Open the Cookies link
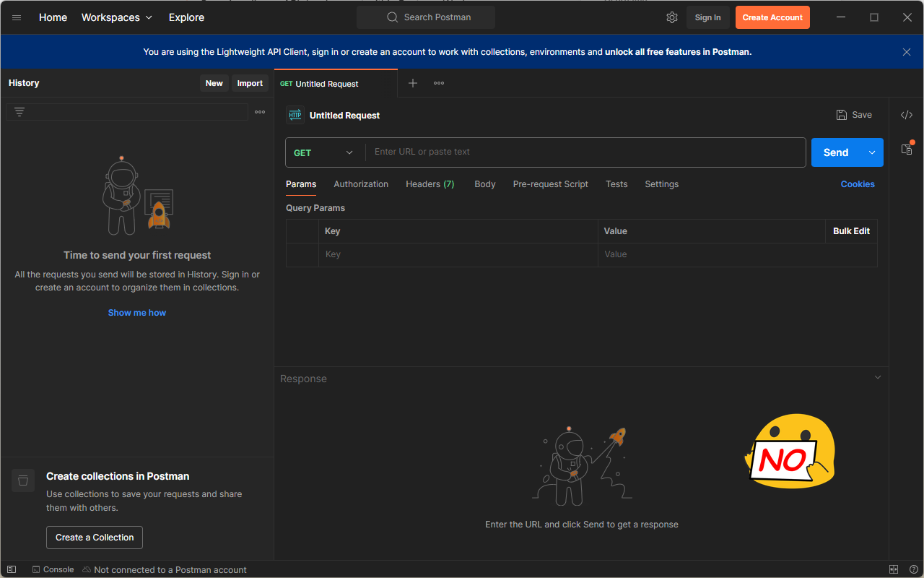 point(858,184)
